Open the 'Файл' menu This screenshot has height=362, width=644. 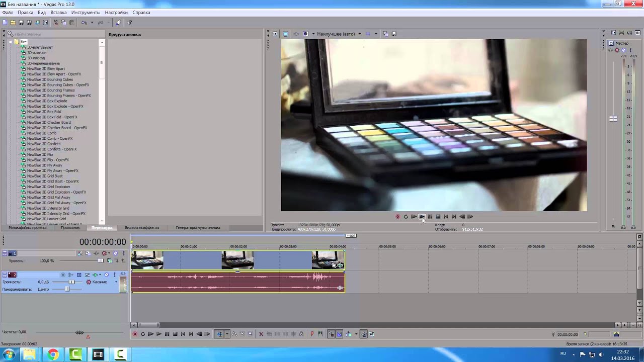[8, 12]
